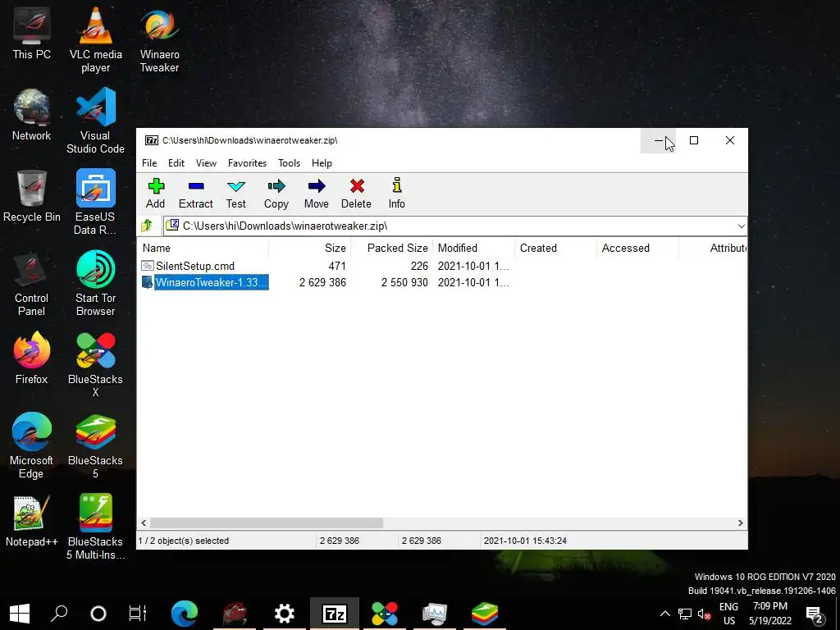
Task: Select Winaero Tweaker desktop icon
Action: point(160,40)
